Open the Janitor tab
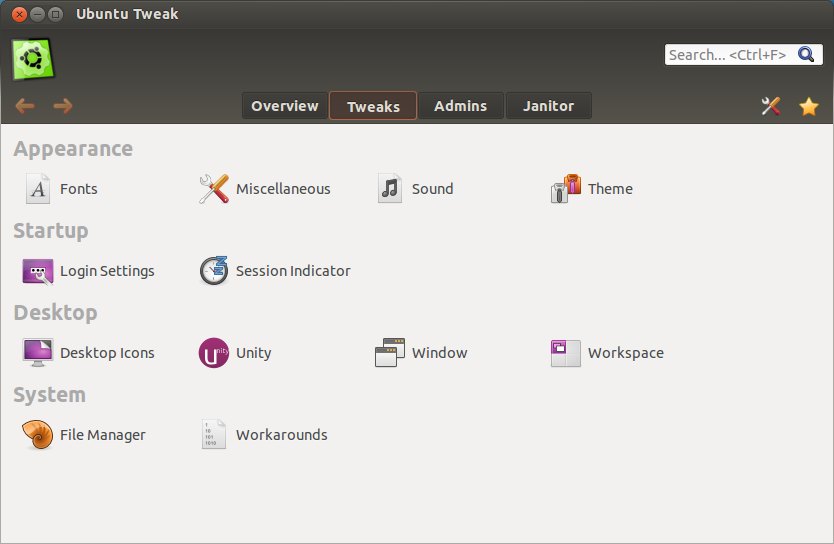Screen dimensions: 834x544 tap(548, 106)
